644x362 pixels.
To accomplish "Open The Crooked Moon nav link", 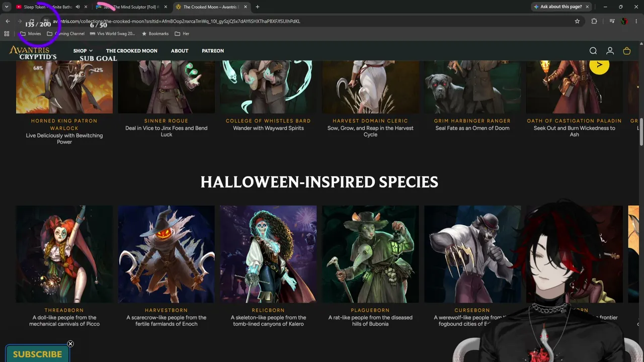I will point(132,51).
